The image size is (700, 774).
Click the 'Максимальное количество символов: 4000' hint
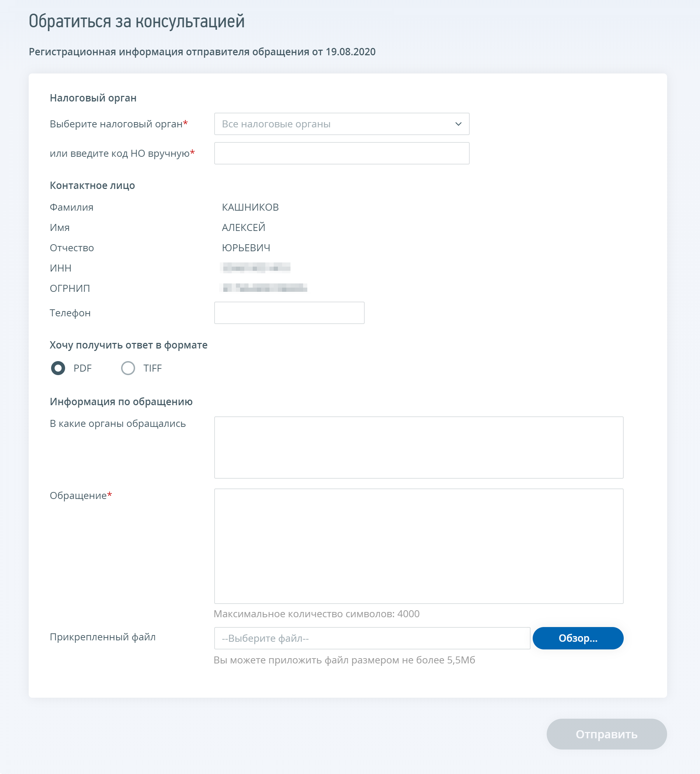[316, 614]
